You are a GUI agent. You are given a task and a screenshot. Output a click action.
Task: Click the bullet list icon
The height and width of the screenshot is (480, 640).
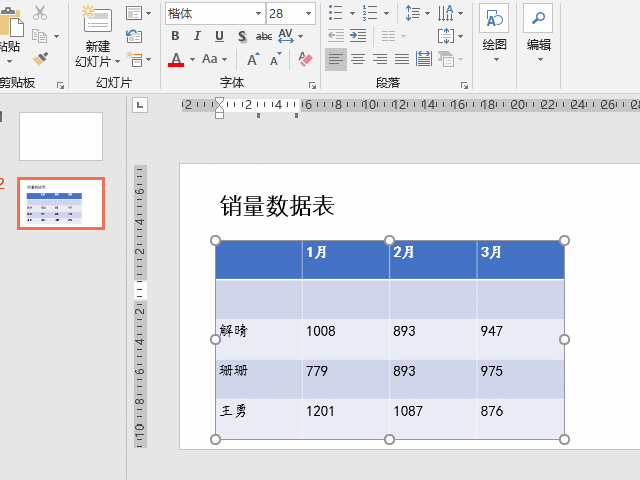click(x=336, y=13)
